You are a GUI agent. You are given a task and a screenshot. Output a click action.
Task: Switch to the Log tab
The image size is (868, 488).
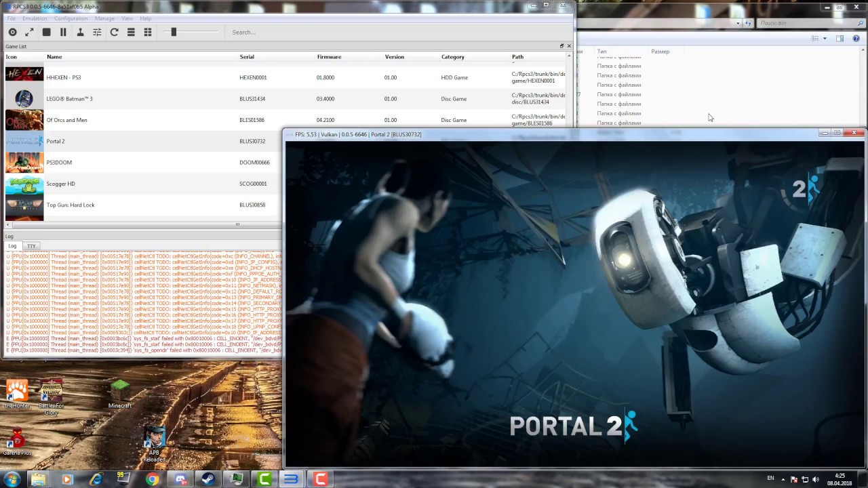pos(12,246)
